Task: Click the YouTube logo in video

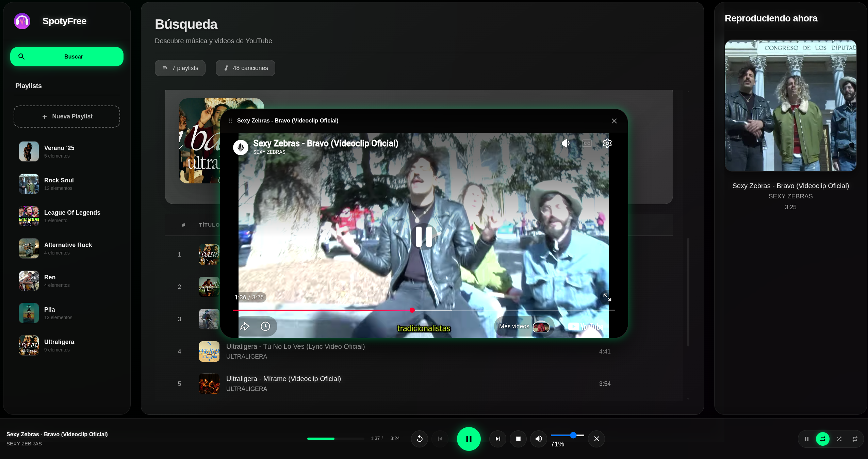Action: tap(586, 327)
